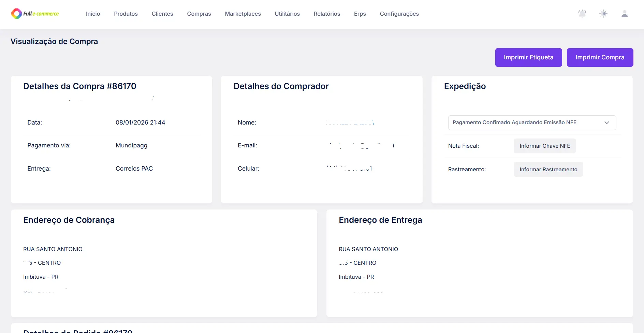Screen dimensions: 644x333
Task: Click the Data label in purchase details
Action: coord(35,122)
